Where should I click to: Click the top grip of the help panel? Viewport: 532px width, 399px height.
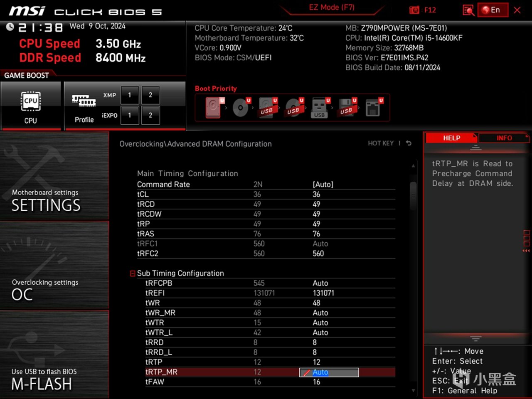coord(476,148)
